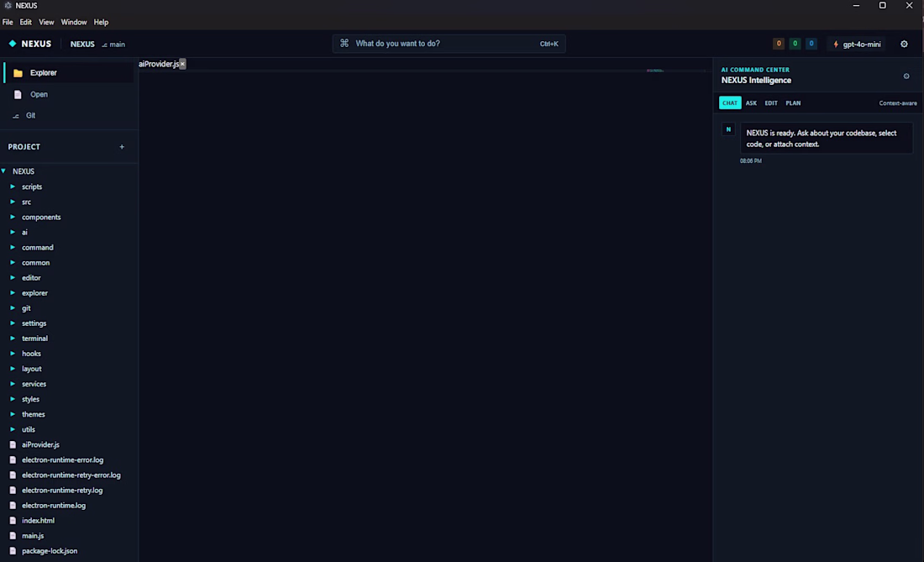This screenshot has height=562, width=924.
Task: Open package-lock.json from the file tree
Action: pos(50,551)
